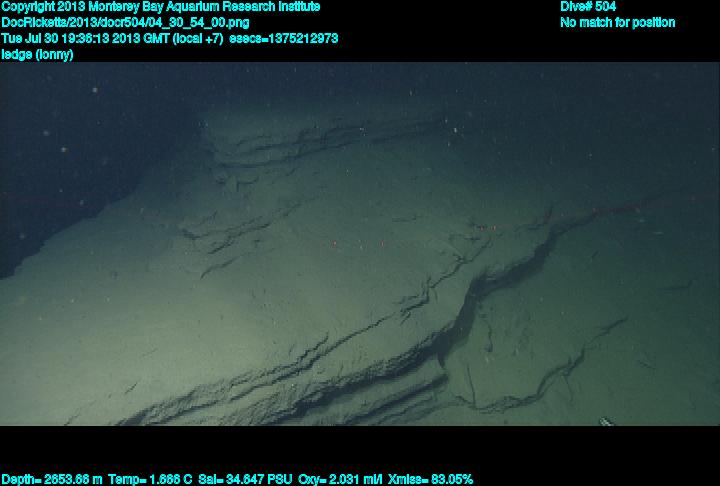The height and width of the screenshot is (486, 720).
Task: Click the Dive# 504 label
Action: pos(588,6)
